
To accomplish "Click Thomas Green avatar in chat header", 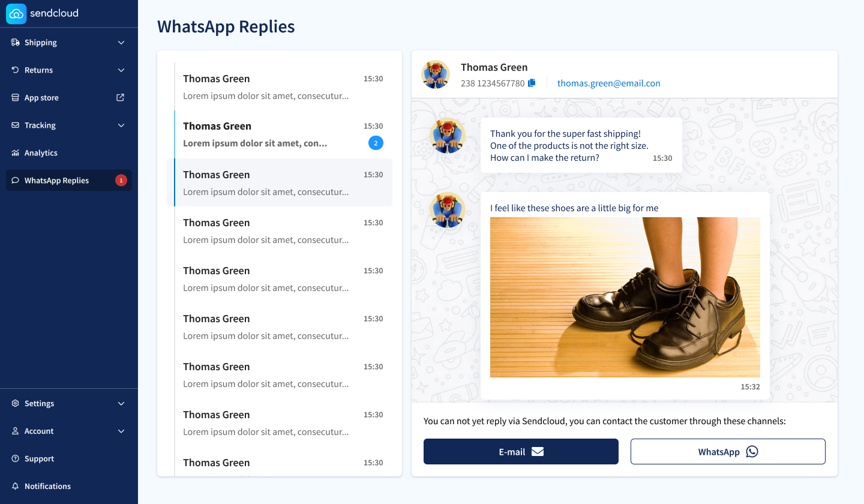I will 436,74.
